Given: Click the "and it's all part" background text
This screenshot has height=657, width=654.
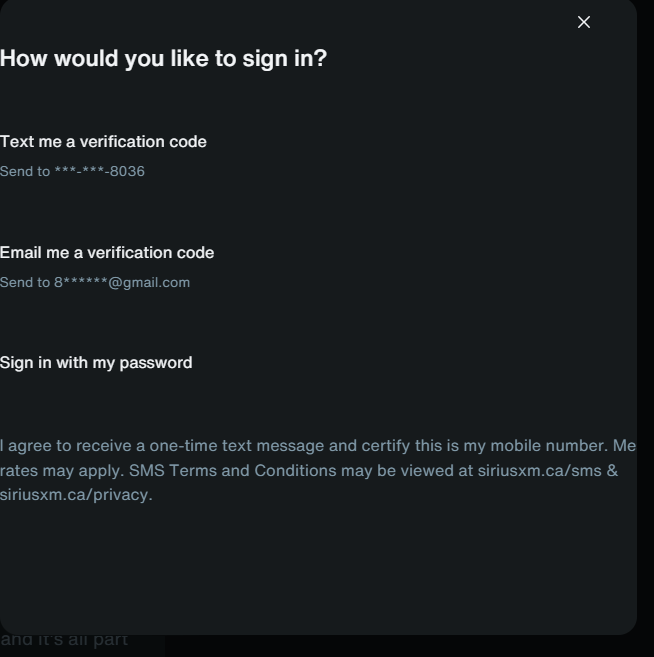Looking at the screenshot, I should click(x=64, y=640).
